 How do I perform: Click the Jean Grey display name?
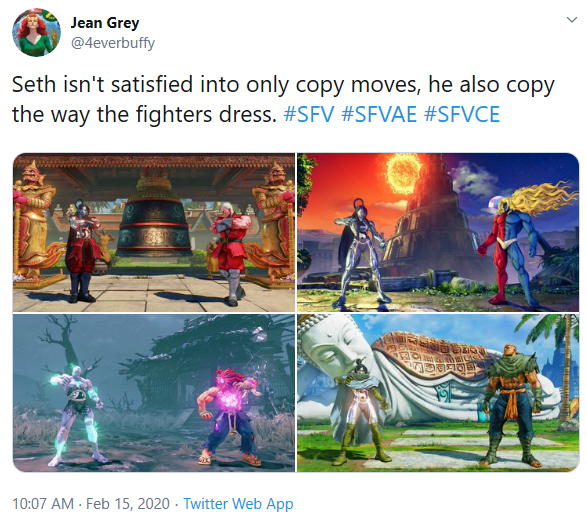click(105, 23)
